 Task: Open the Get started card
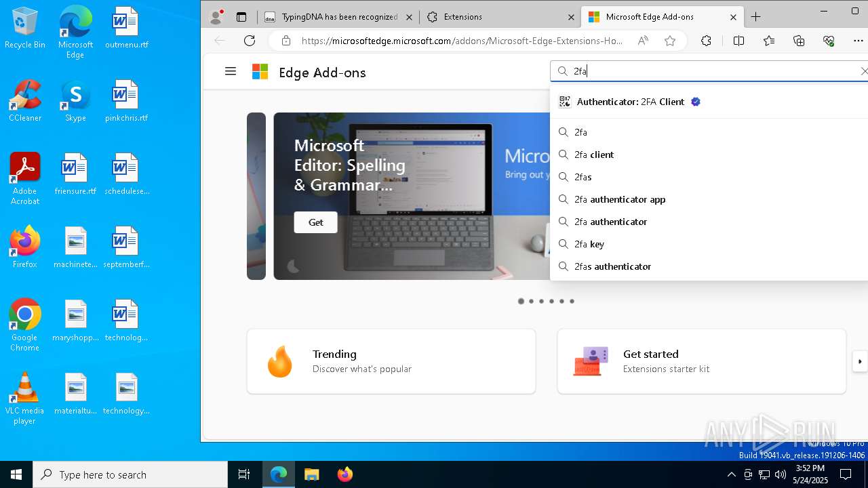click(702, 361)
